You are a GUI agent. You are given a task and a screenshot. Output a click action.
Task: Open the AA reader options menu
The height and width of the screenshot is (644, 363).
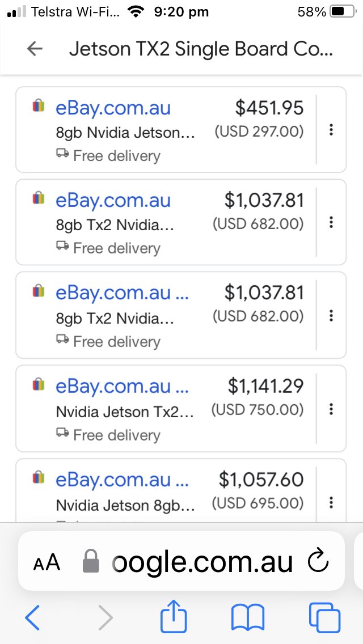[47, 563]
